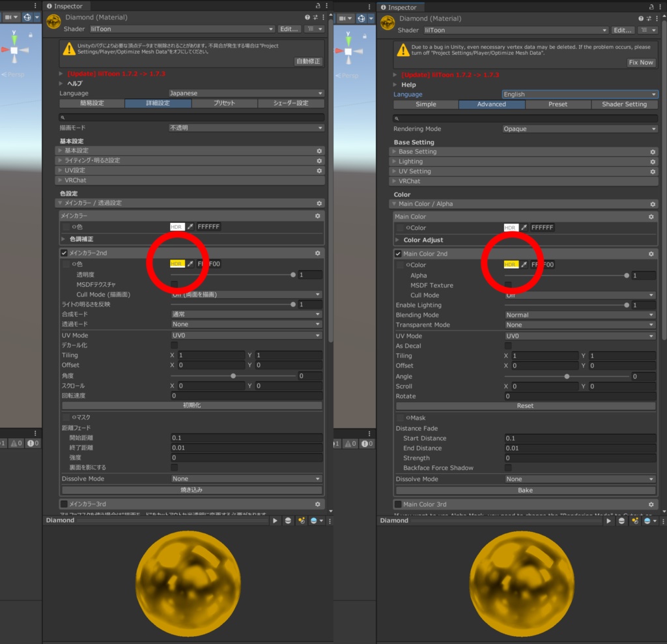667x644 pixels.
Task: Switch to Shader Setting tab
Action: click(x=625, y=104)
